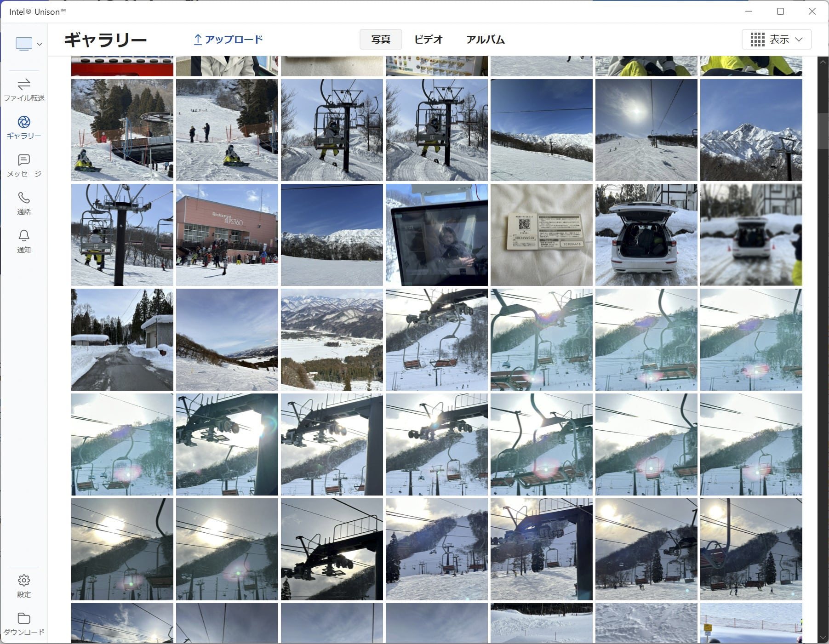
Task: Open the snowy road with trees photo
Action: 122,340
